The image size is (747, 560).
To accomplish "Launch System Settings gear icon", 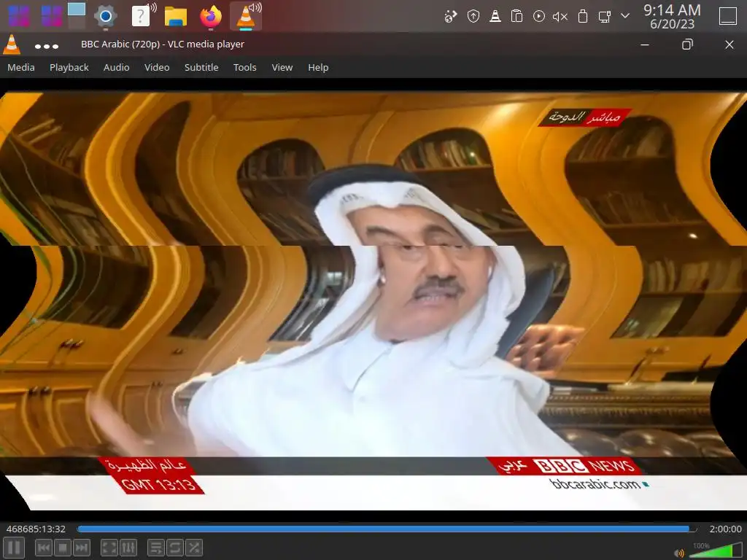I will 106,16.
